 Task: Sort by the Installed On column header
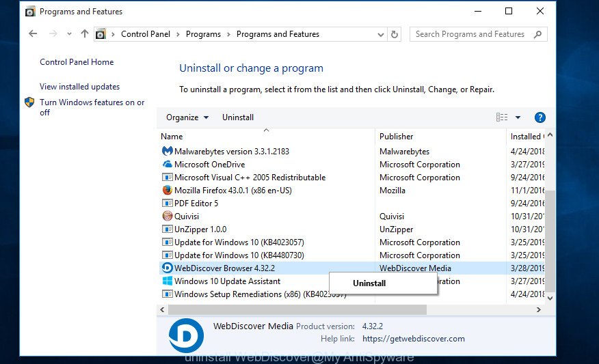pos(526,136)
